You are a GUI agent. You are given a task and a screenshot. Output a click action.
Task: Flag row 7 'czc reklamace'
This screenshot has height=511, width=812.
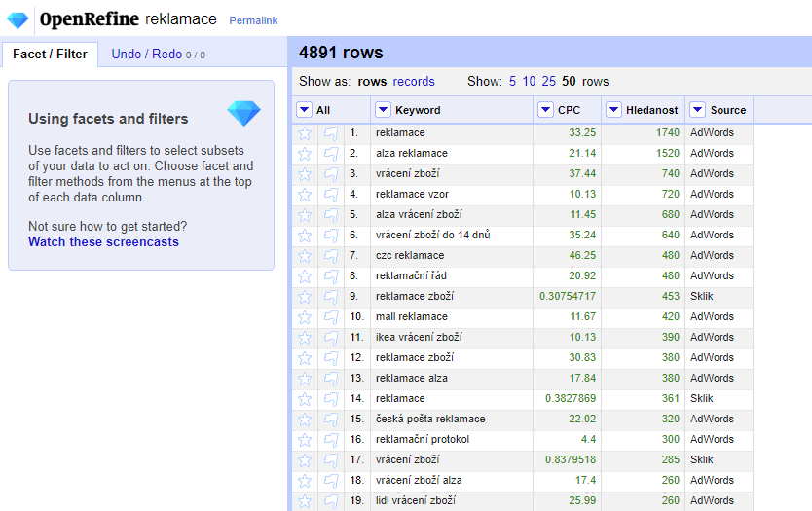[331, 256]
